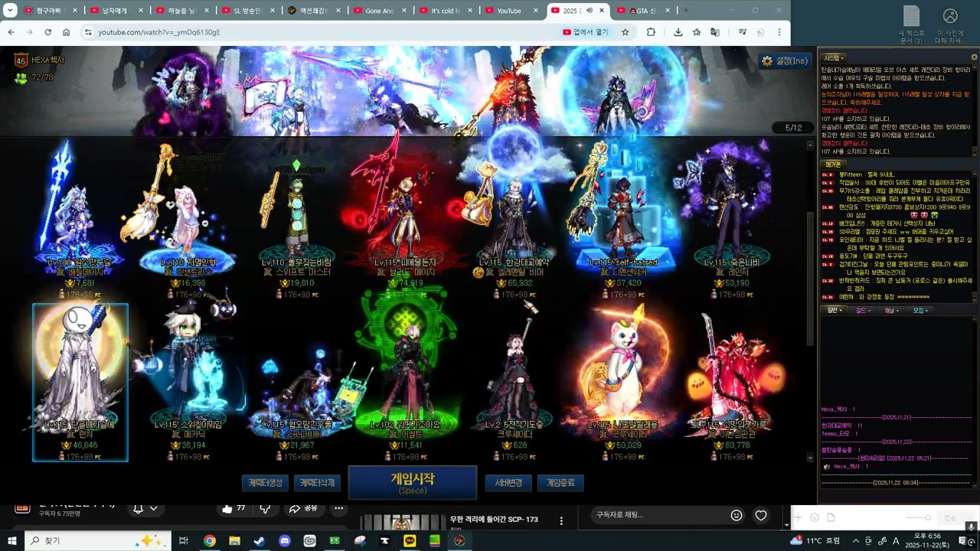
Task: Expand notification options chevron beside bell
Action: point(154,508)
